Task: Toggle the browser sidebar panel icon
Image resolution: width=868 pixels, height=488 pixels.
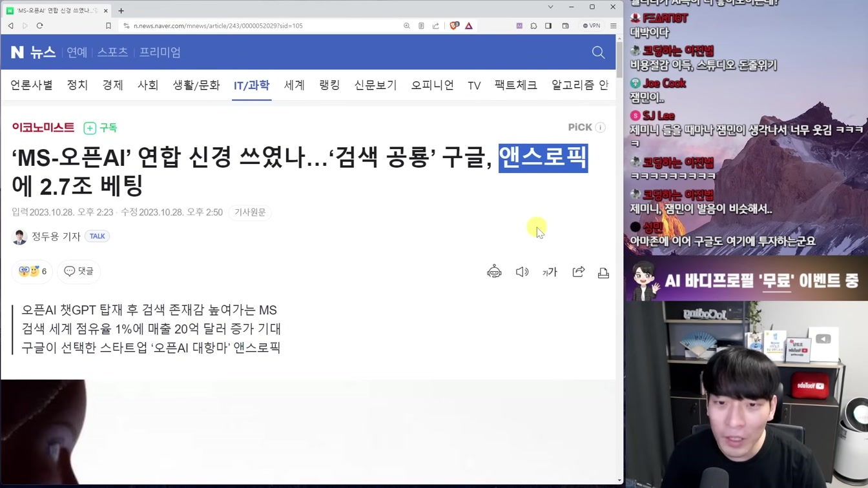Action: [548, 26]
